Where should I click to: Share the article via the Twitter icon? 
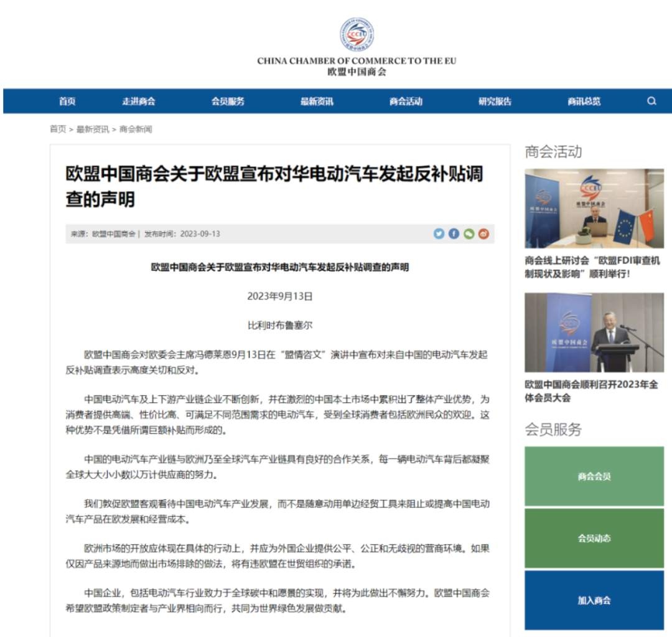(x=439, y=234)
